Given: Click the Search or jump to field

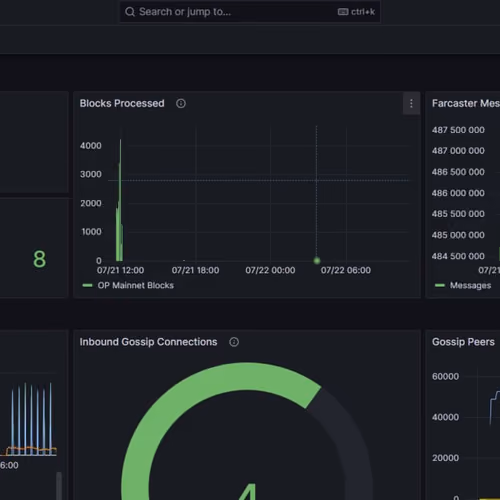Looking at the screenshot, I should pos(250,12).
